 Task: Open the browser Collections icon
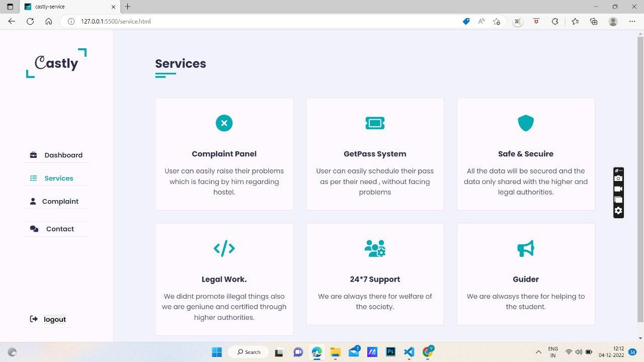(x=594, y=21)
